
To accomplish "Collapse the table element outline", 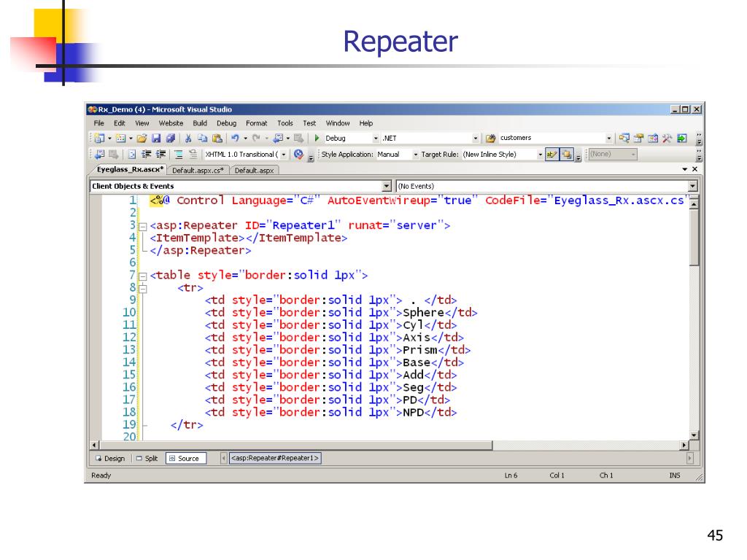I will pos(142,276).
